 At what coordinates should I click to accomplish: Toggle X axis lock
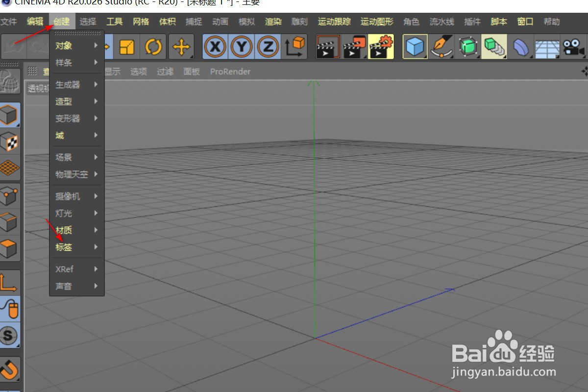(215, 47)
